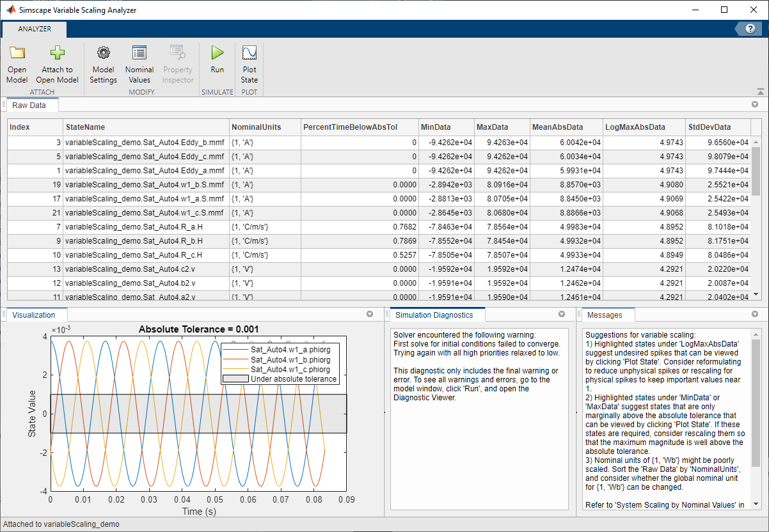Open the help question mark icon

coord(749,29)
